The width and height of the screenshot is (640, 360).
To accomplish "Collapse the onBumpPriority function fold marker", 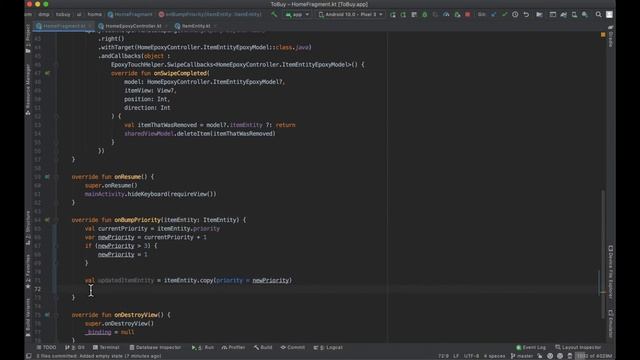I will coord(57,220).
